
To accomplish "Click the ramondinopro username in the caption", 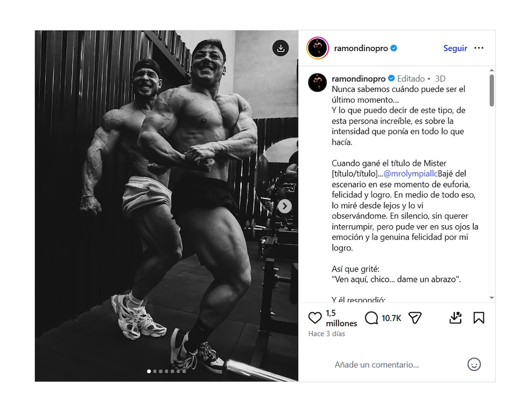I will 359,79.
